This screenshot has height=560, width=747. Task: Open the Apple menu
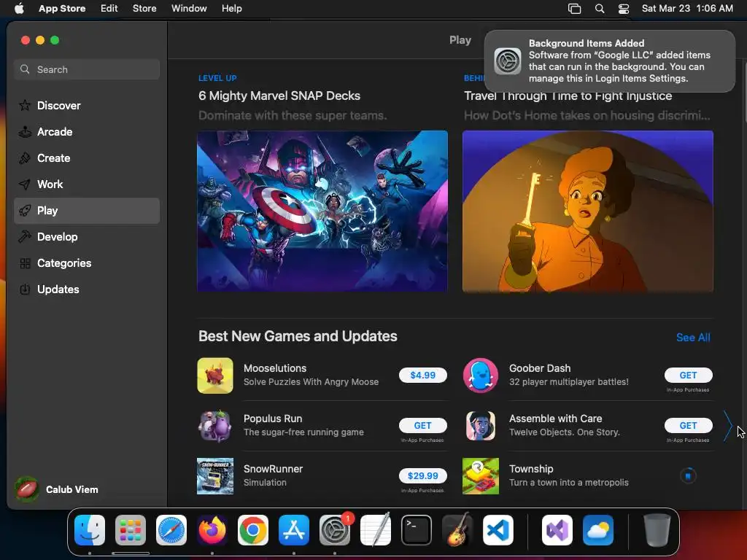click(x=19, y=9)
